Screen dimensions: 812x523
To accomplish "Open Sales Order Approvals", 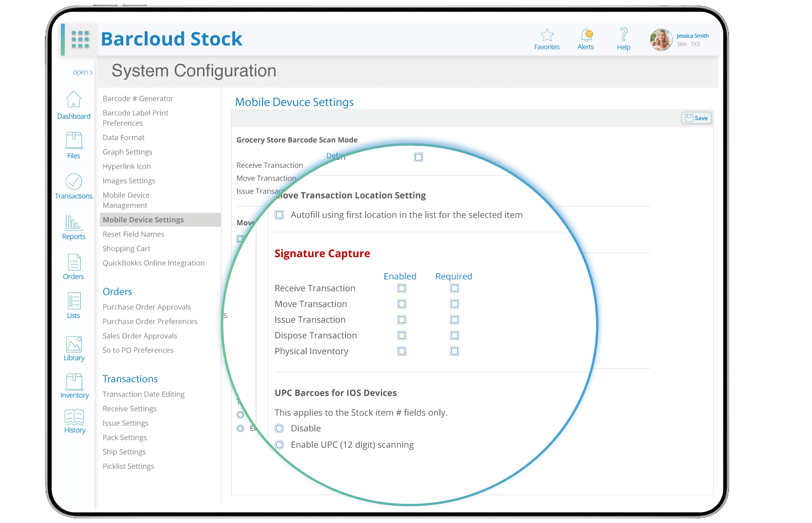I will pyautogui.click(x=140, y=336).
